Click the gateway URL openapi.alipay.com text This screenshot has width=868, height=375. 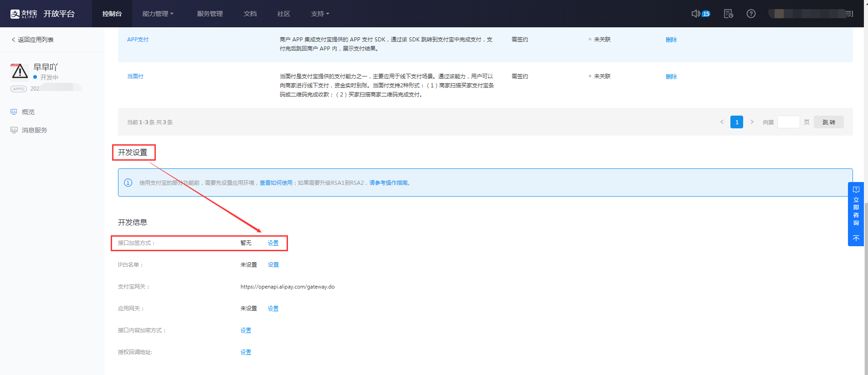(288, 287)
